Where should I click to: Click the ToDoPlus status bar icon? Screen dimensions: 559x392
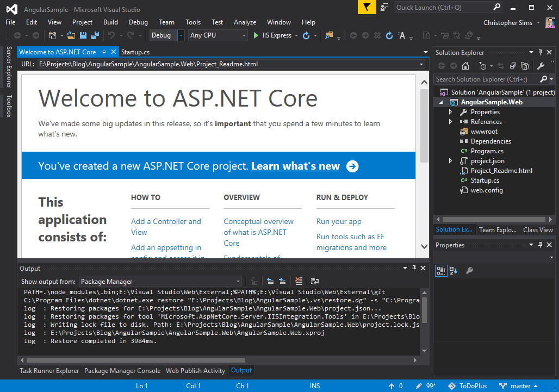tap(467, 385)
